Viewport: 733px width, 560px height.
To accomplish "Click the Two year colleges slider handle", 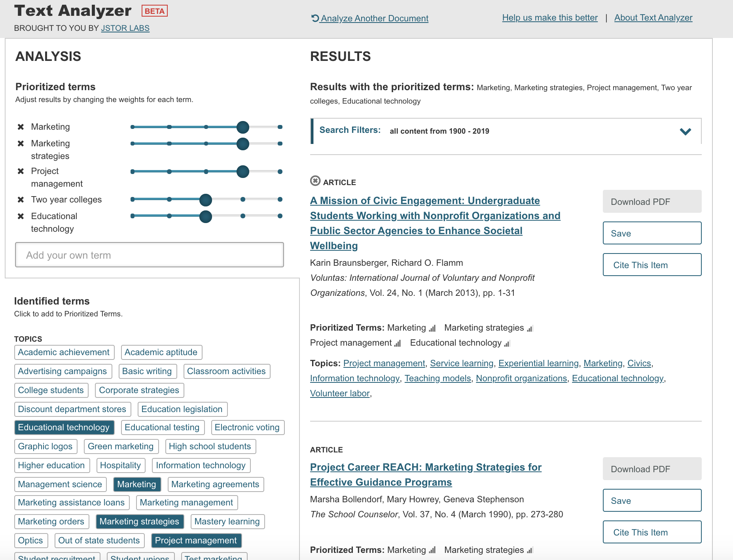I will tap(206, 200).
